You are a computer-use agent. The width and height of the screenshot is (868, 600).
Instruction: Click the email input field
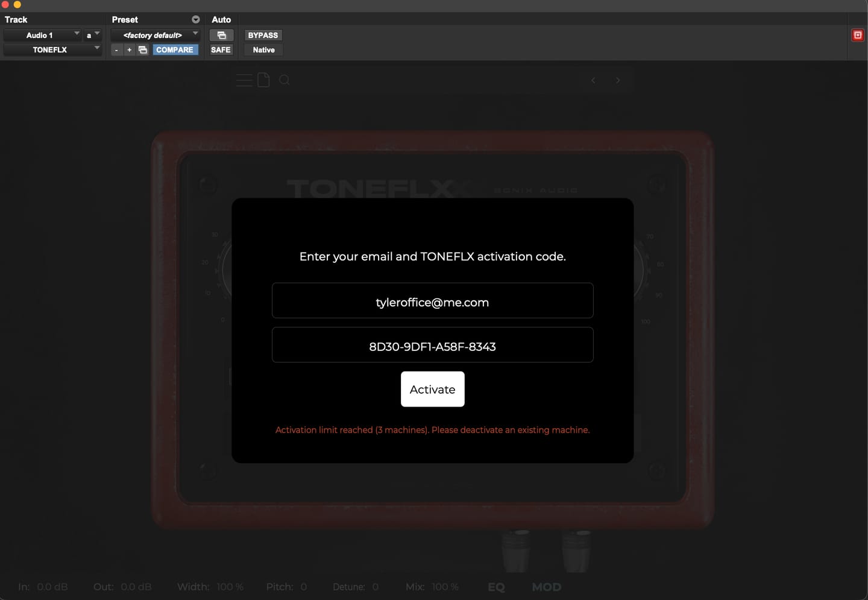point(433,300)
